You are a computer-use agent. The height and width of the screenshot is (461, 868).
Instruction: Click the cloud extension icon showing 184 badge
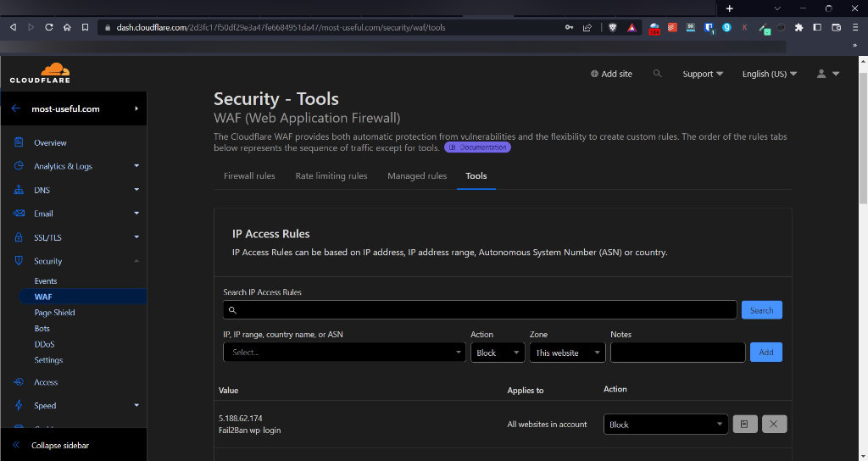coord(654,28)
